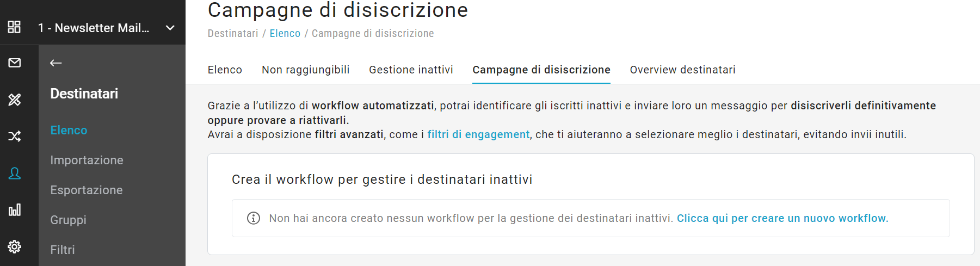
Task: Open the Messages envelope icon in sidebar
Action: tap(15, 63)
